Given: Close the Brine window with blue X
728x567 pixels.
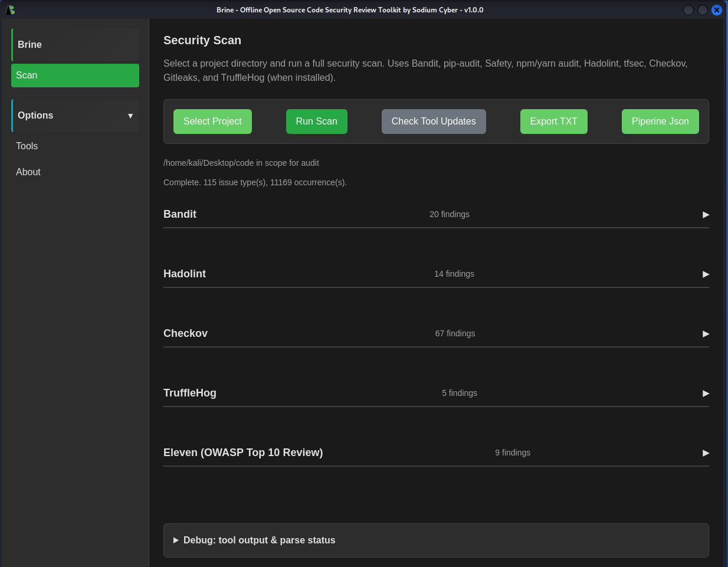Looking at the screenshot, I should click(716, 10).
